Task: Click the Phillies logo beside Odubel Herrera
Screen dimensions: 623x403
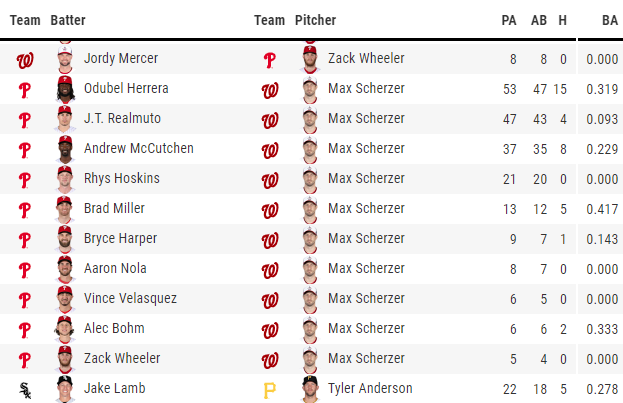Action: click(x=25, y=89)
